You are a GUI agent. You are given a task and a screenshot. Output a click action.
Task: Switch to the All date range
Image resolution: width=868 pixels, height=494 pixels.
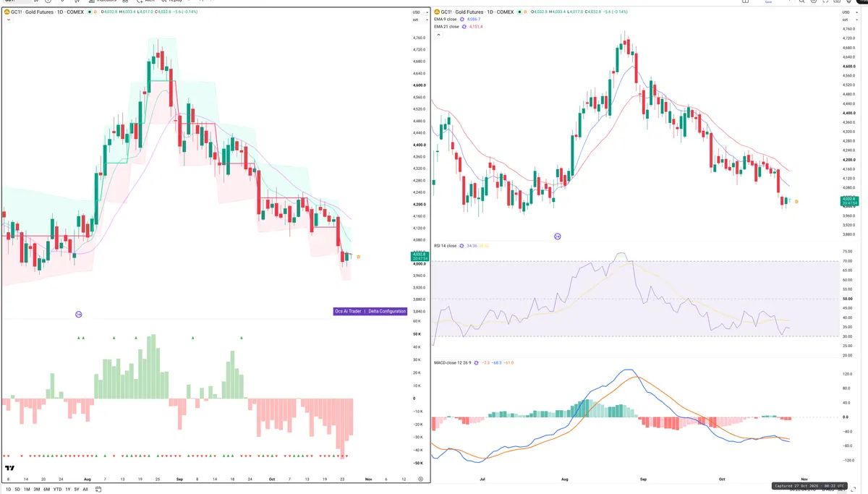[85, 490]
